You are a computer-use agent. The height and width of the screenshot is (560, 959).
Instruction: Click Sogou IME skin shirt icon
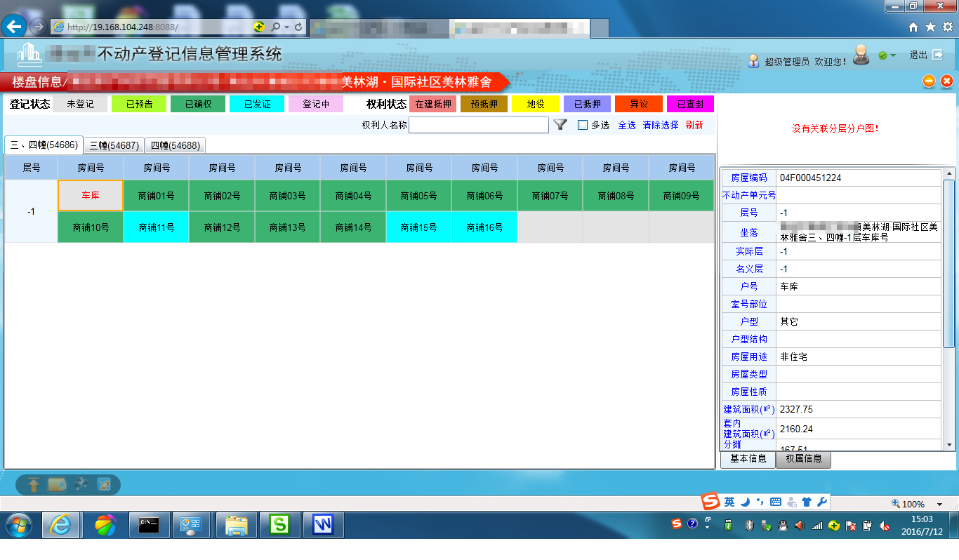coord(807,502)
